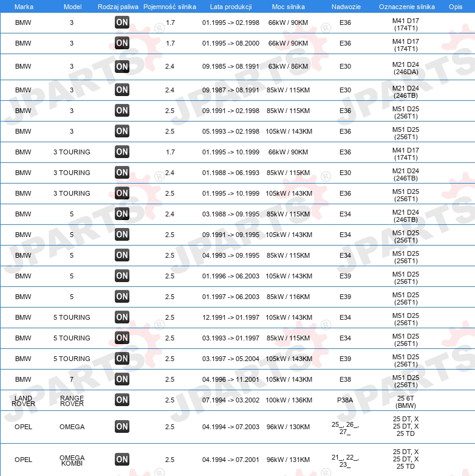Screen dimensions: 475x476
Task: Click the ON icon in the 09.1991 -> 09.1995 row
Action: pyautogui.click(x=122, y=234)
